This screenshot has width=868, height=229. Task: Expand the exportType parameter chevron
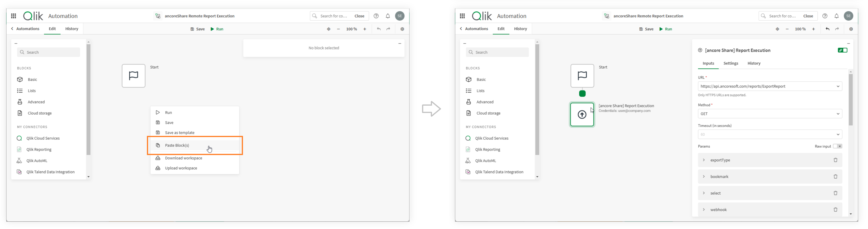(704, 160)
